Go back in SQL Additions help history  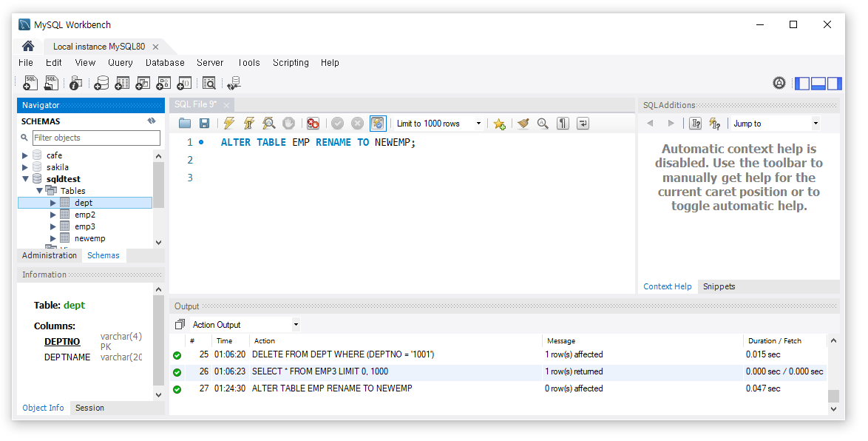651,124
